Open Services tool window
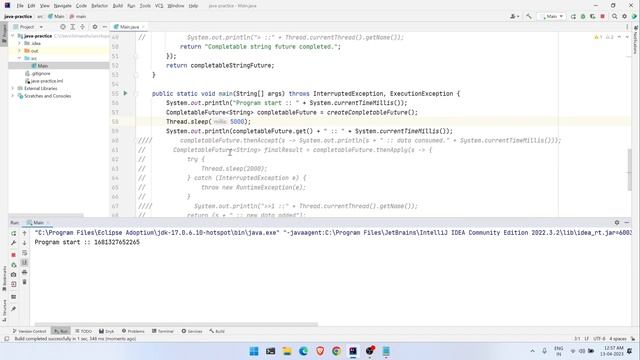The image size is (640, 360). point(192,331)
